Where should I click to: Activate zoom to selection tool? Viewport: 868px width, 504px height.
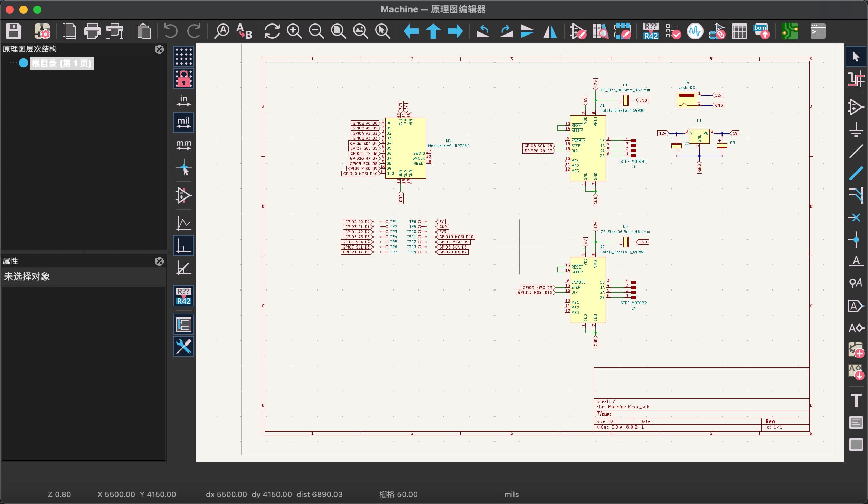tap(383, 31)
